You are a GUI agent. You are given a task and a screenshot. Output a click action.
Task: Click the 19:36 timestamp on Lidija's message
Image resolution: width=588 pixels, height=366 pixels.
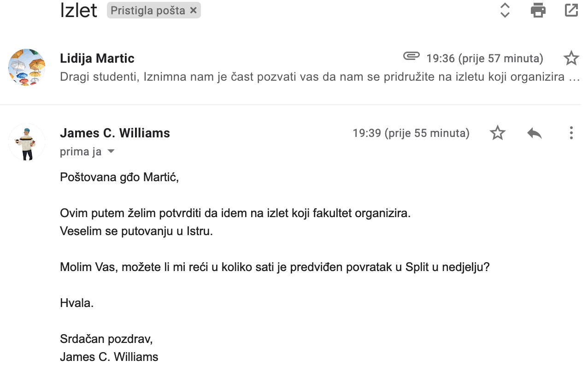[x=484, y=59]
